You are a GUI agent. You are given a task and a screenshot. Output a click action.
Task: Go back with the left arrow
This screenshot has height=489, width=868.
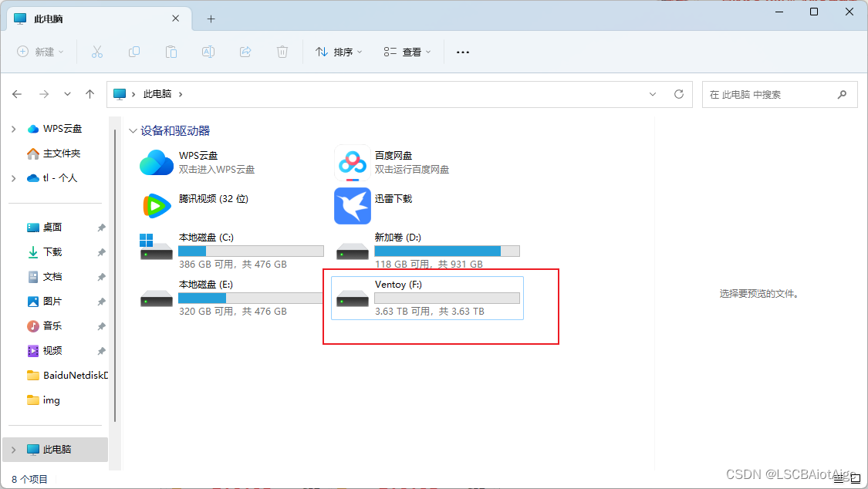pos(17,95)
